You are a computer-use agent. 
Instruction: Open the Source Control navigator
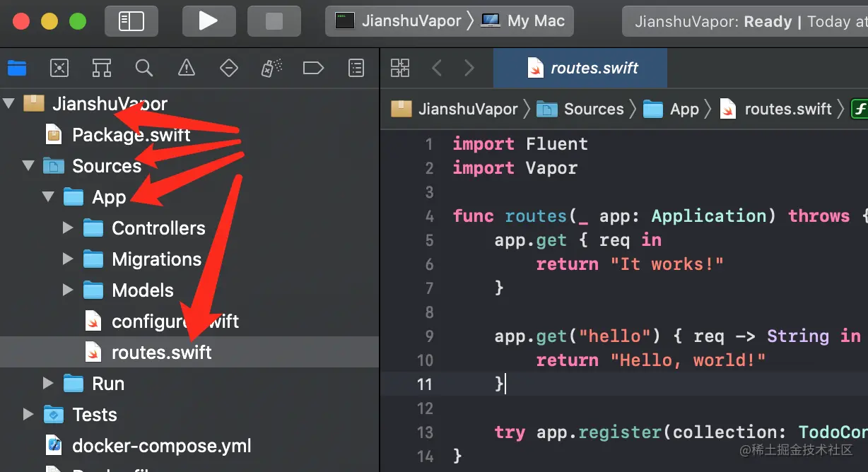59,68
